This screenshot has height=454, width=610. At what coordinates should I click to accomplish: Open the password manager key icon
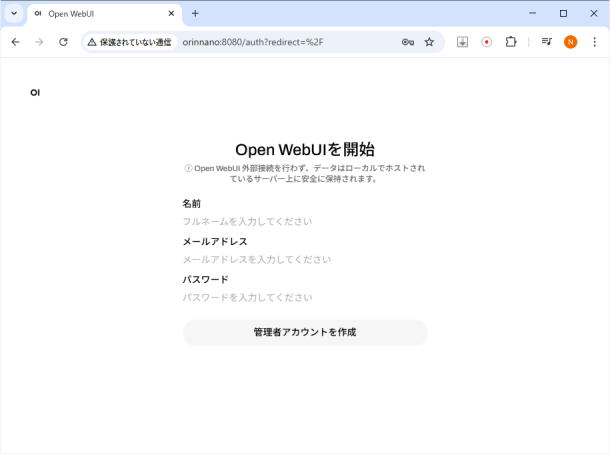pos(408,42)
